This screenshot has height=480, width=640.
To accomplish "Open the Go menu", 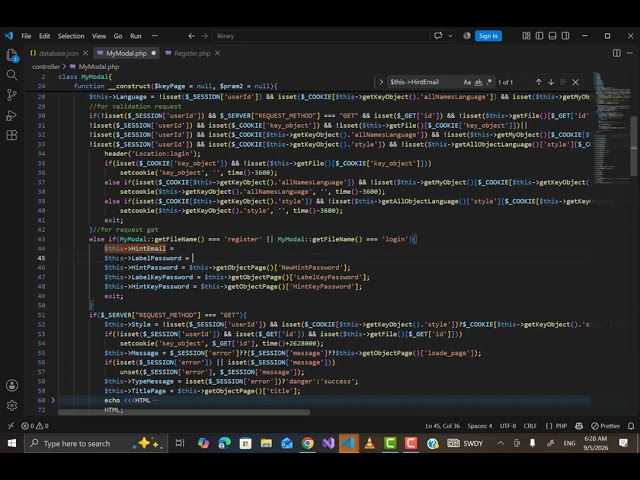I will 118,36.
